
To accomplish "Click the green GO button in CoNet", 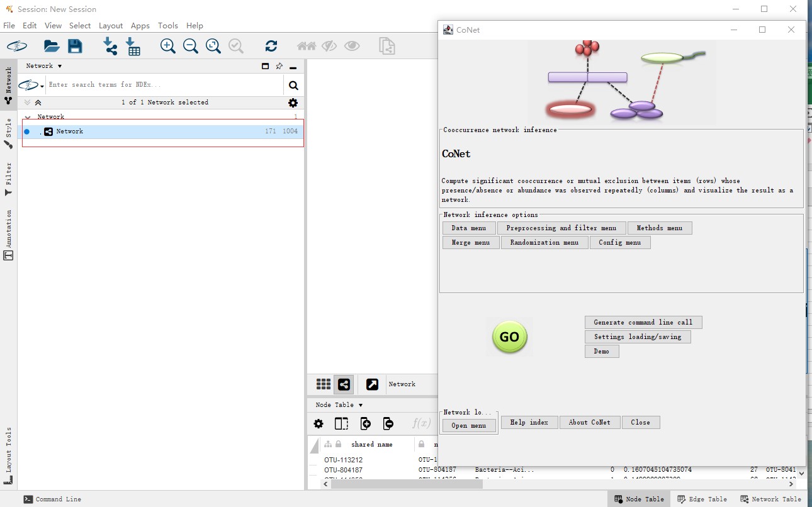I will click(510, 337).
